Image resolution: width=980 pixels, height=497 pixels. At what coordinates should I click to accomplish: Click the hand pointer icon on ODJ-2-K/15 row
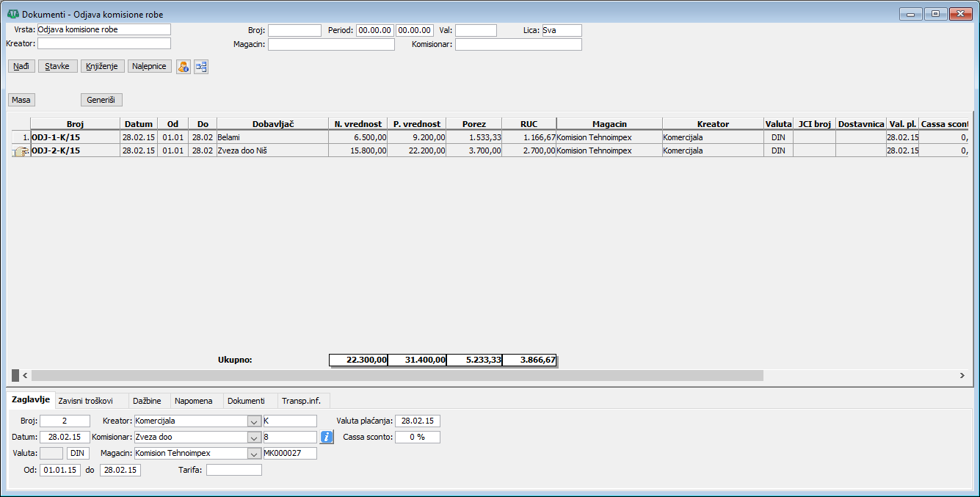(x=21, y=150)
